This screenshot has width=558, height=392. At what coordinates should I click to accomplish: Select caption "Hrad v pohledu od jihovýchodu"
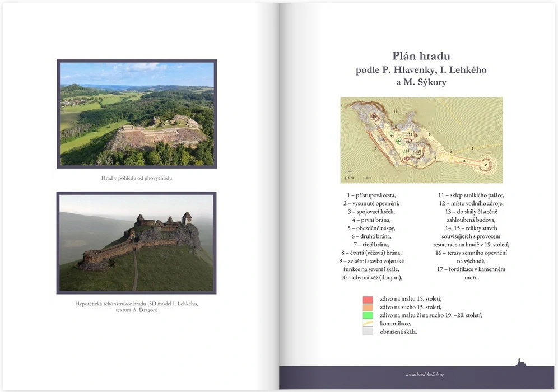tap(137, 178)
